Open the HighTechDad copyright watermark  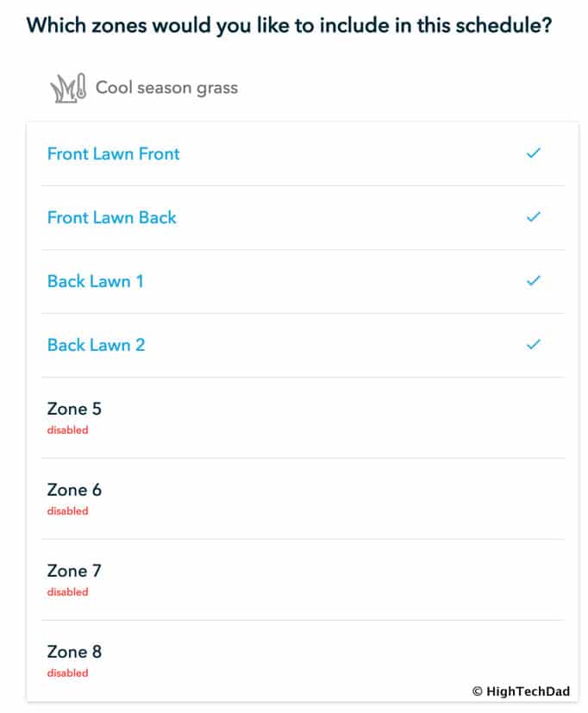pos(525,691)
